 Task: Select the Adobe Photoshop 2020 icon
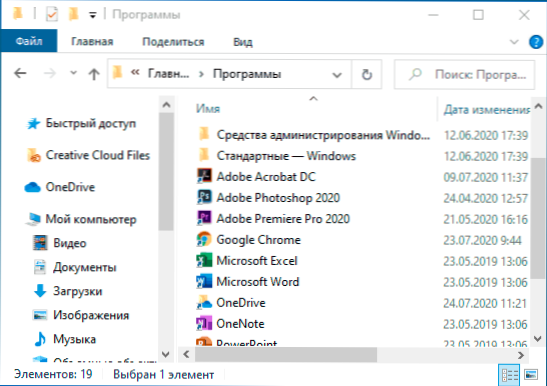click(x=204, y=197)
